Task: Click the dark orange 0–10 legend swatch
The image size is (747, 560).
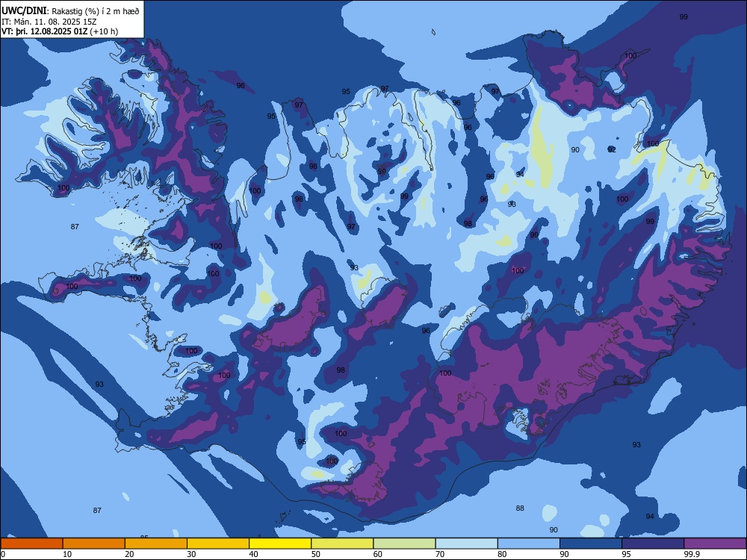Action: click(31, 544)
